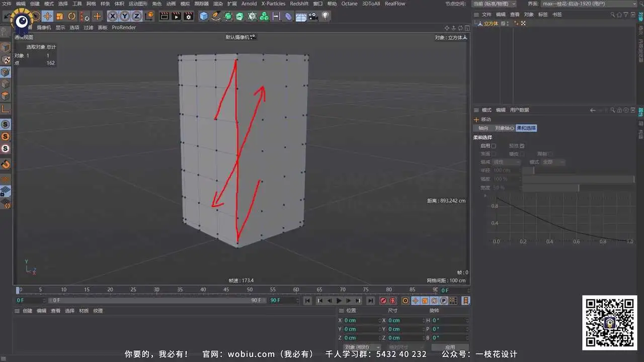Add a camera object
The width and height of the screenshot is (644, 362).
click(x=313, y=16)
